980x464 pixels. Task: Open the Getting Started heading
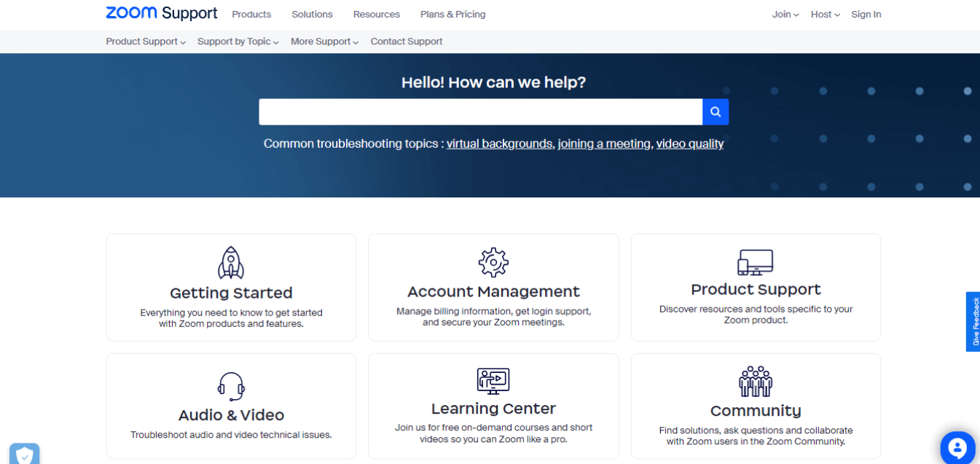(x=231, y=293)
